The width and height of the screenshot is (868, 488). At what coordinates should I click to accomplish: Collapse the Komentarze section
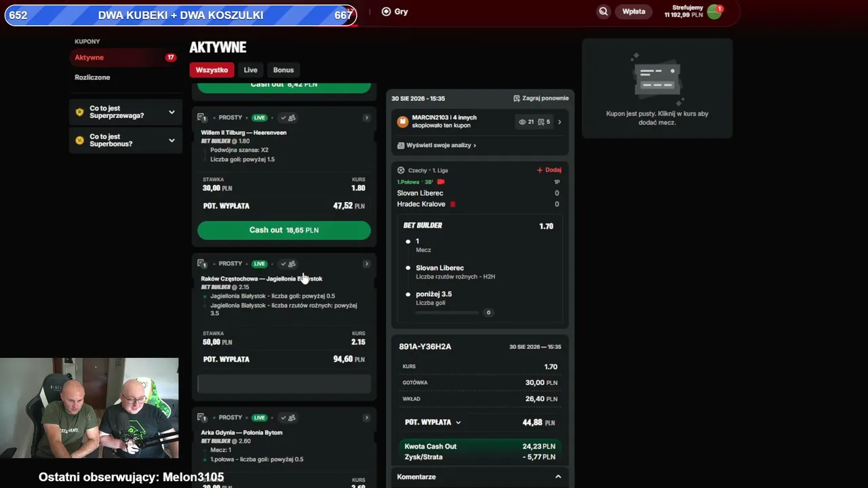(x=558, y=477)
